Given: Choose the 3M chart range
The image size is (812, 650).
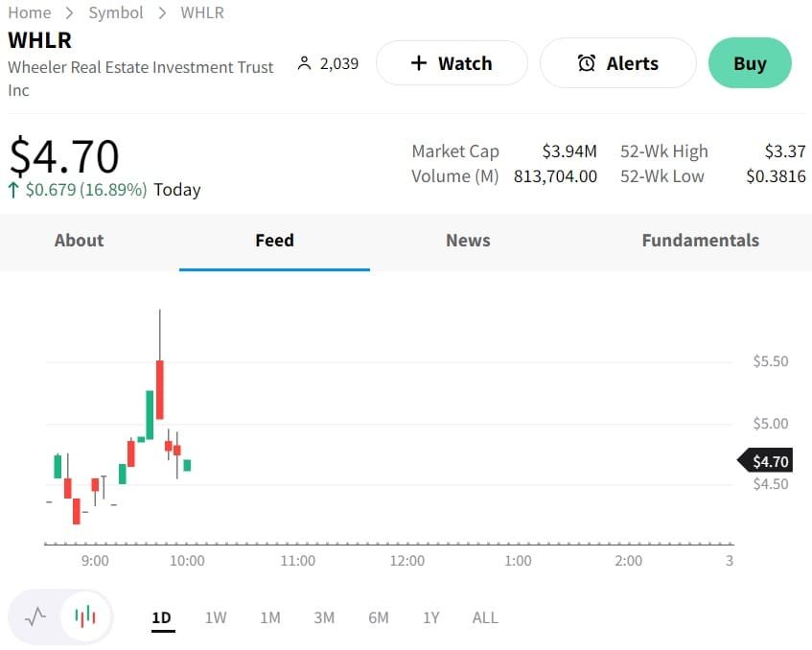Looking at the screenshot, I should (x=324, y=617).
